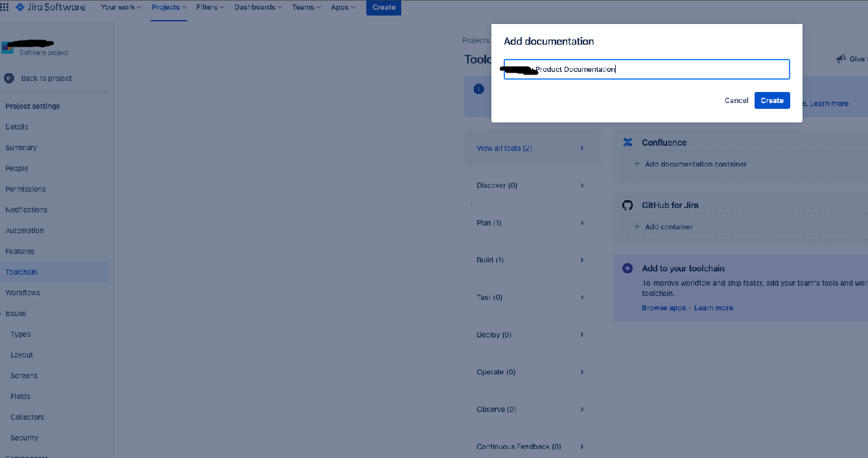The width and height of the screenshot is (868, 458).
Task: Click the Create button in the dialog
Action: tap(772, 100)
